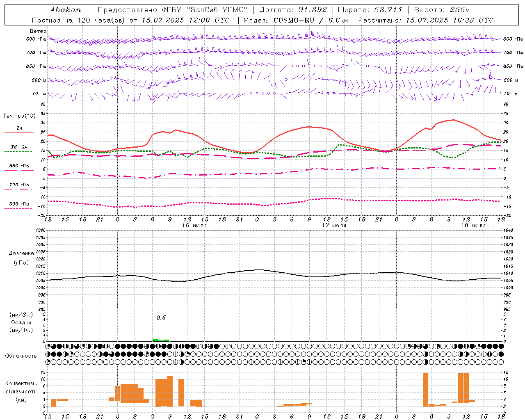
Task: Select "Прогноз на 120 часа(ов)" forecast text
Action: [79, 20]
